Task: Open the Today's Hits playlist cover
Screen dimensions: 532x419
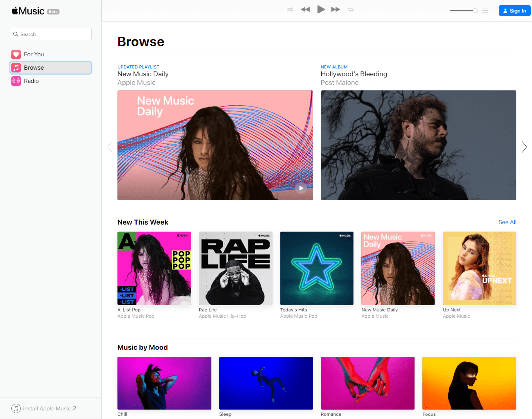Action: point(317,268)
